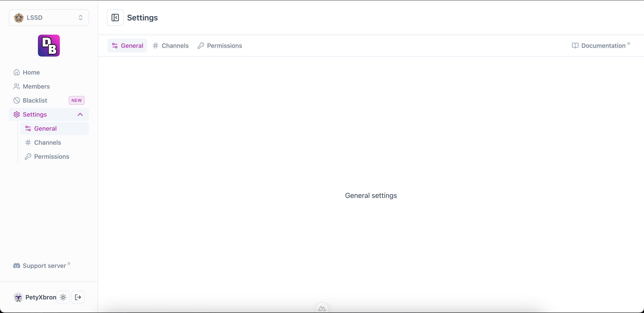
Task: Select General under Settings in sidebar
Action: (x=55, y=128)
